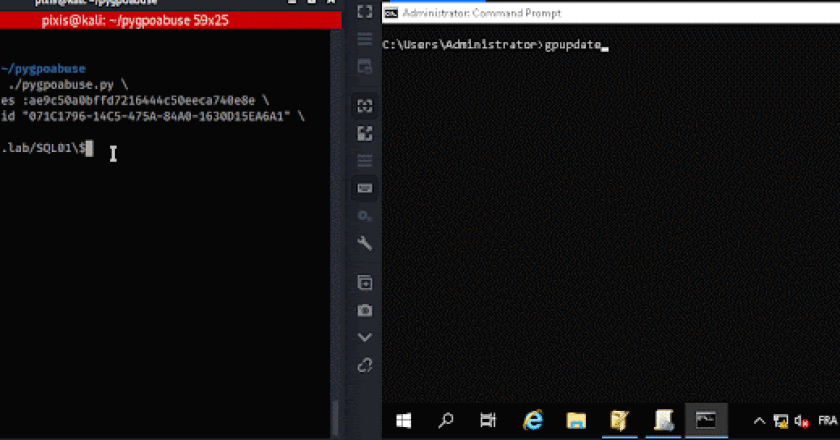Click the Windows Start button

(404, 420)
